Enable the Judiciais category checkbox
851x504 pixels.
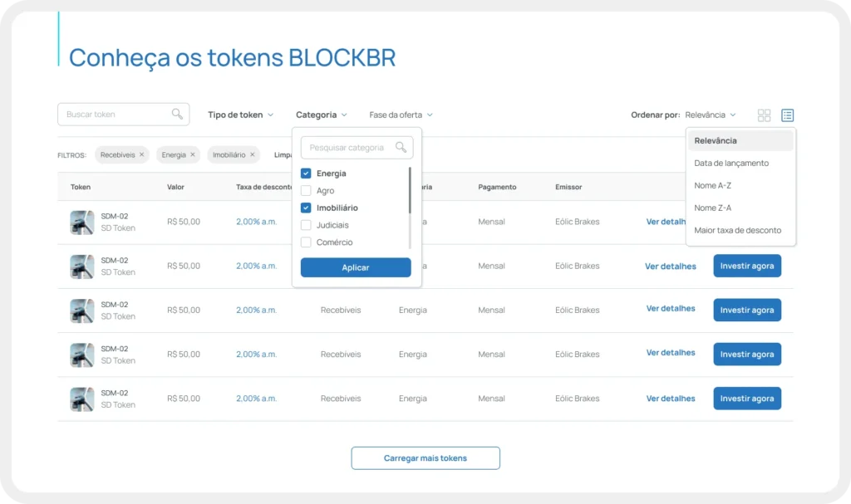point(306,225)
